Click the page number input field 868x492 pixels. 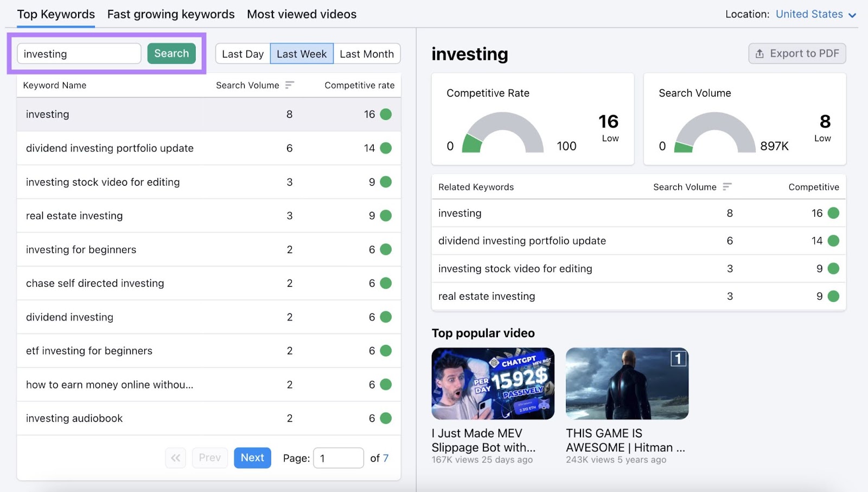(x=338, y=458)
